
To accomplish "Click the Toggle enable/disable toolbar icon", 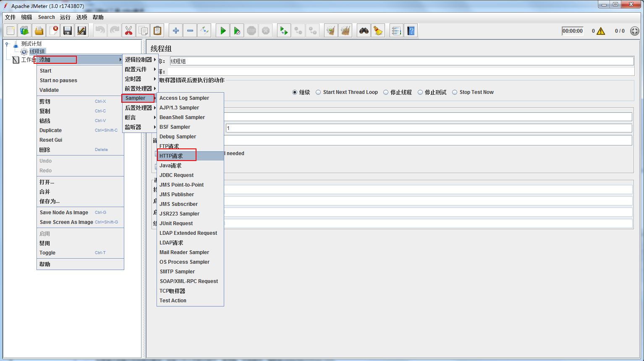I will [x=204, y=31].
